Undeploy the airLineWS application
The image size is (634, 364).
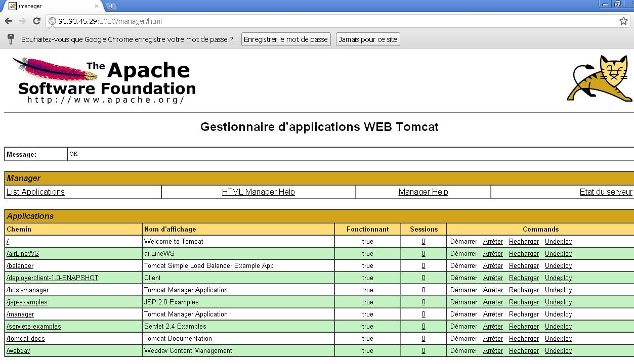click(558, 254)
